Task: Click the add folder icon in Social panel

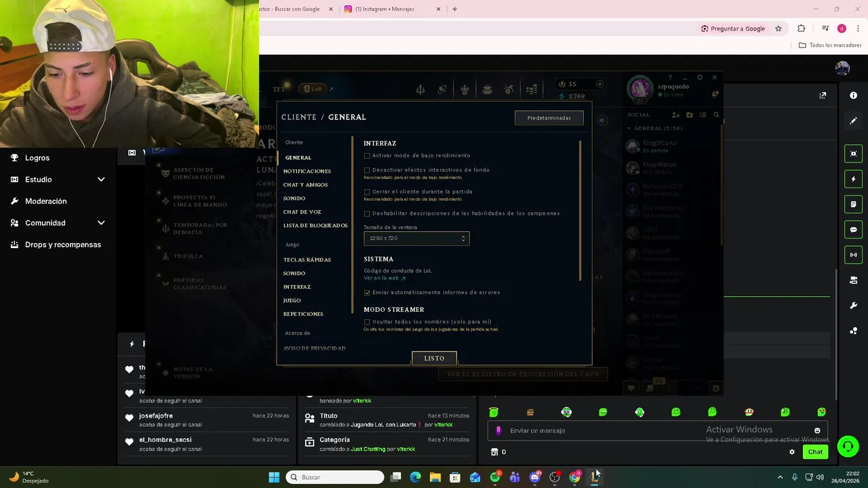Action: point(689,115)
